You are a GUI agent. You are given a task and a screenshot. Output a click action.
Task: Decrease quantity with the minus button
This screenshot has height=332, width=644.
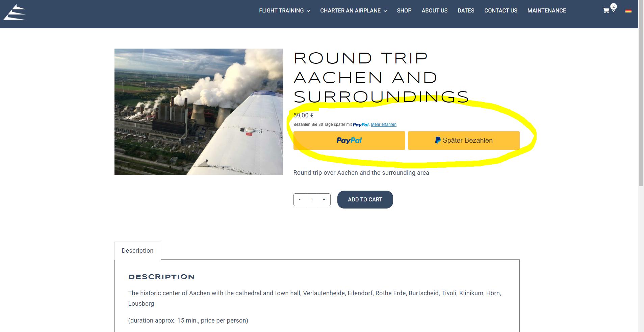tap(300, 200)
